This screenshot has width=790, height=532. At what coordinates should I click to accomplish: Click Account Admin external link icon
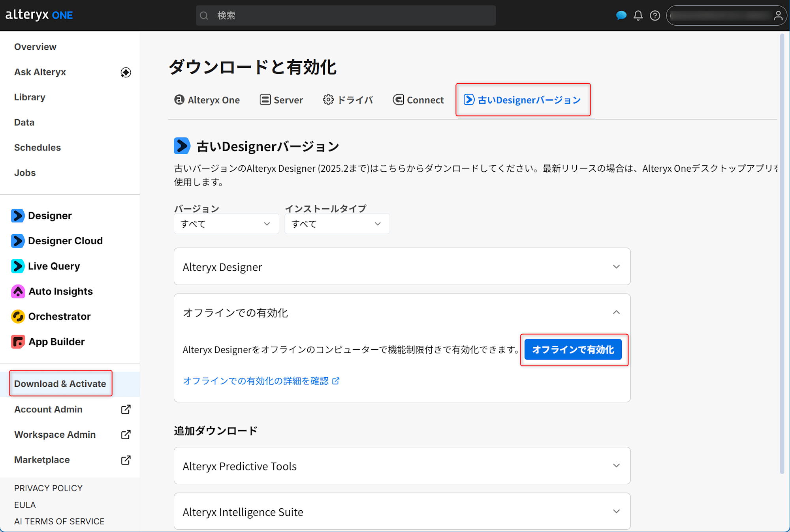tap(126, 409)
